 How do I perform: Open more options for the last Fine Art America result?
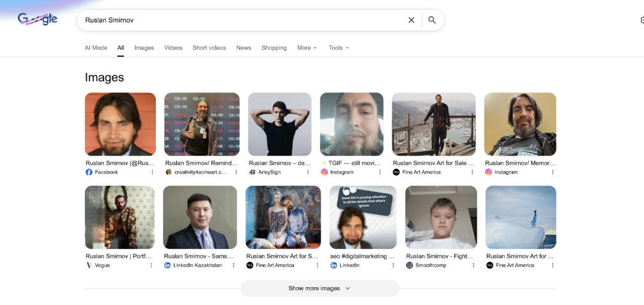(553, 265)
